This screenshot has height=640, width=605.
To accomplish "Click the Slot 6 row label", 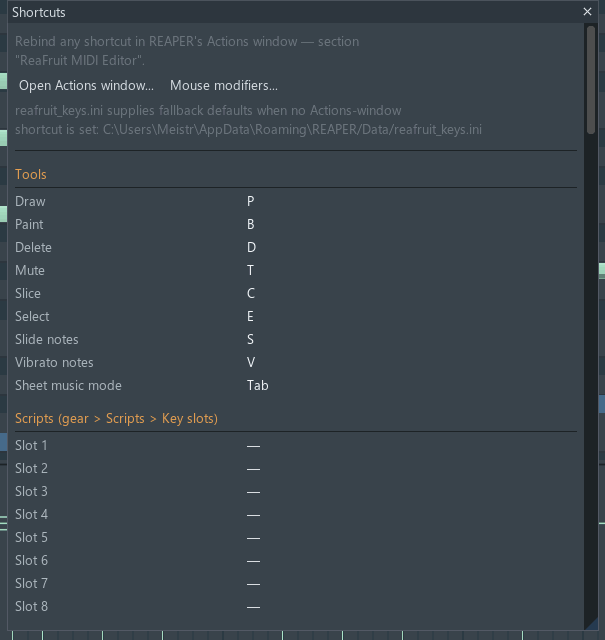I will 31,561.
